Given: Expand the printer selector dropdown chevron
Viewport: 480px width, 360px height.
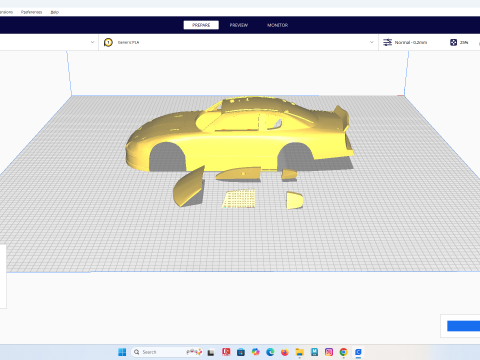Looking at the screenshot, I should (92, 42).
